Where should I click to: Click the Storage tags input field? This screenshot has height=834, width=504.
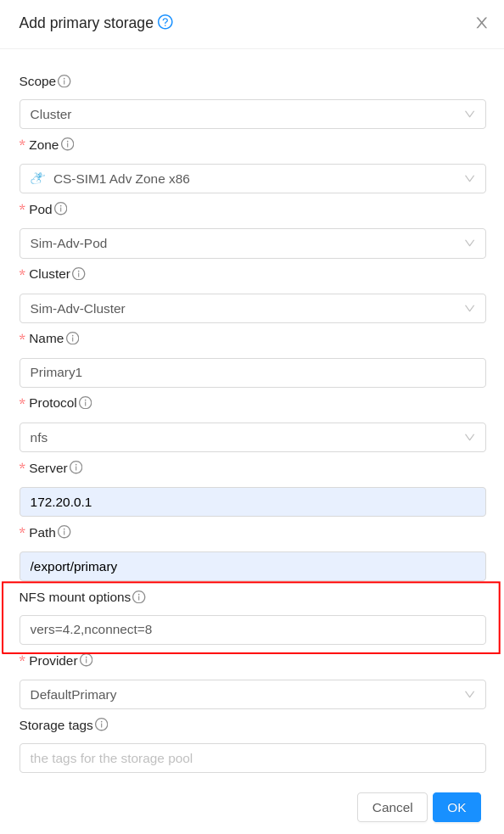click(252, 758)
